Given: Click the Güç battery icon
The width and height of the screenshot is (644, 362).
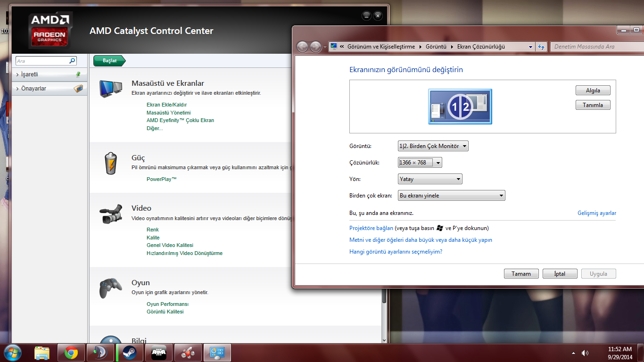Looking at the screenshot, I should click(111, 163).
